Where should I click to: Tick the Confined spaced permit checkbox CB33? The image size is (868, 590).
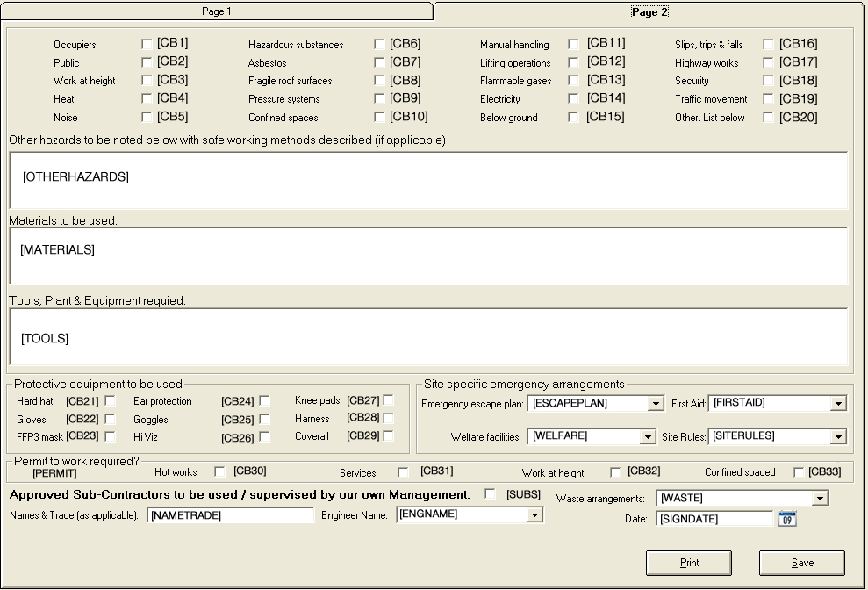799,472
